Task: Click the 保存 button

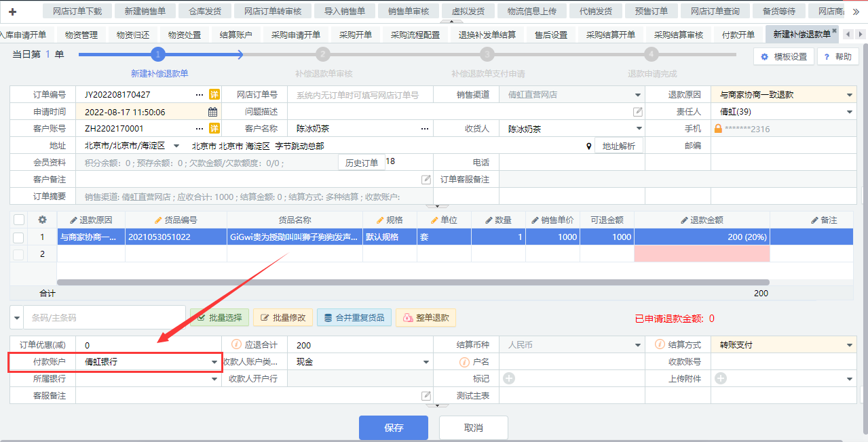Action: 394,428
